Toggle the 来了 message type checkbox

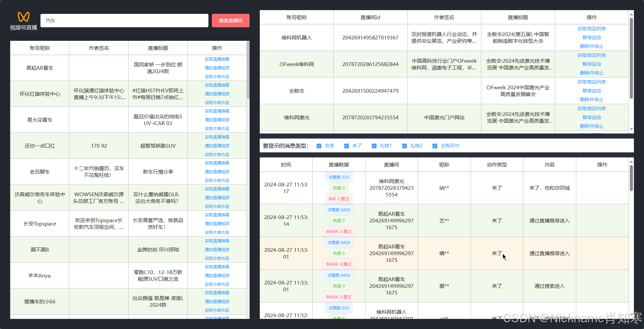point(347,146)
